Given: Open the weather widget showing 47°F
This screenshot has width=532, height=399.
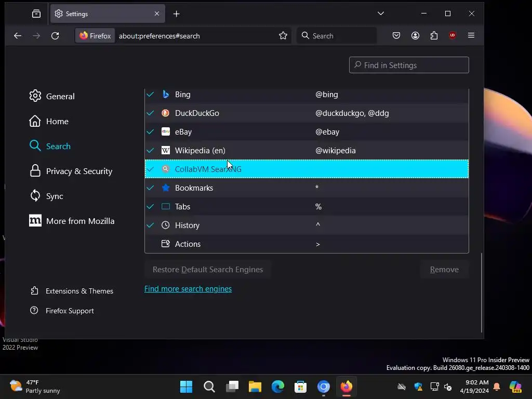Looking at the screenshot, I should click(x=35, y=387).
